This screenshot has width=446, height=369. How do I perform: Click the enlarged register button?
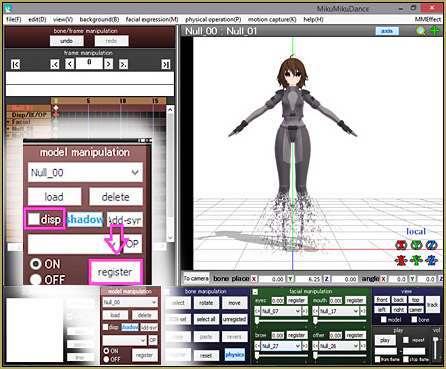115,272
